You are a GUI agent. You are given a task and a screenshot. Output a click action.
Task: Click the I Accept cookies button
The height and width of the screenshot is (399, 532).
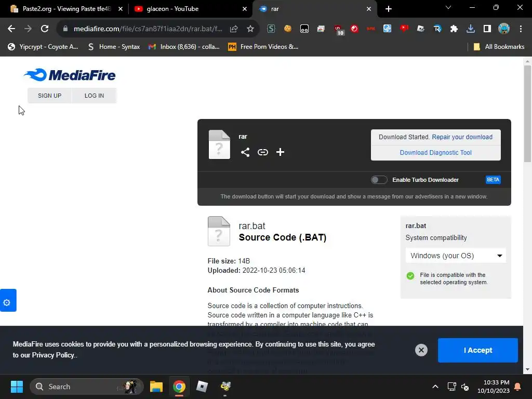click(478, 350)
